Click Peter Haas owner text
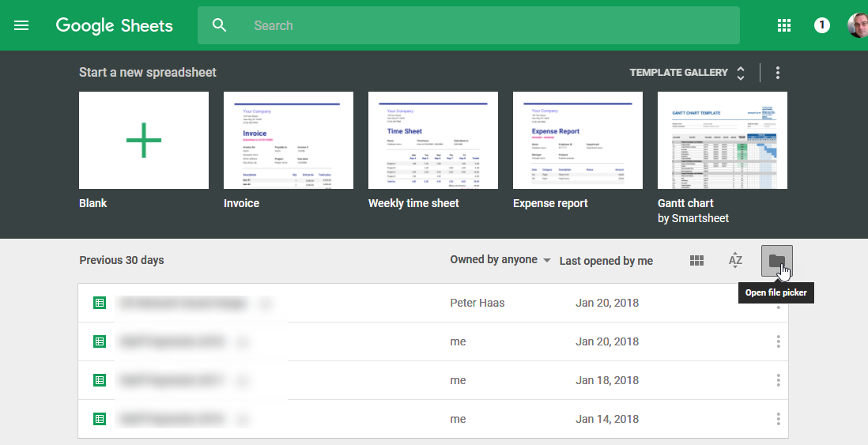This screenshot has width=868, height=445. pyautogui.click(x=477, y=303)
